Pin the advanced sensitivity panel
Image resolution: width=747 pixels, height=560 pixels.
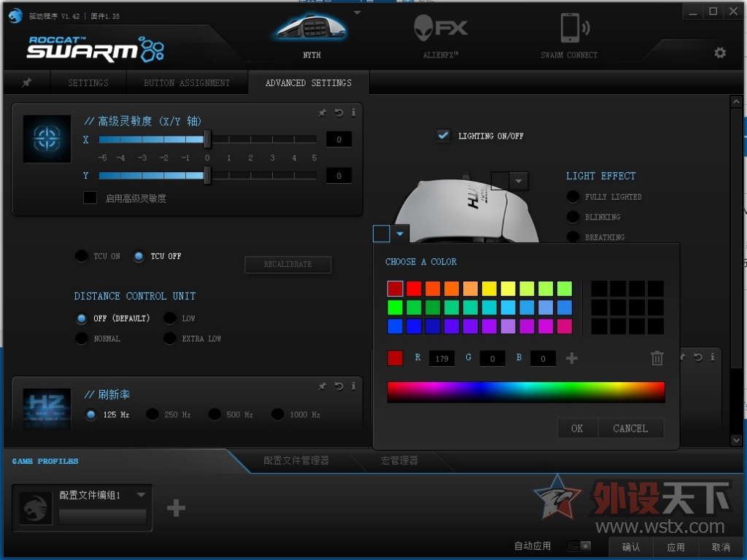click(322, 113)
